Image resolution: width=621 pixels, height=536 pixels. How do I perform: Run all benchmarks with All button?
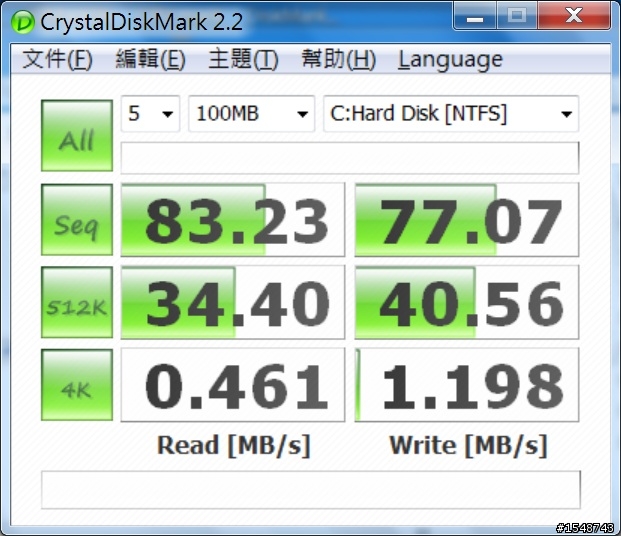(77, 135)
